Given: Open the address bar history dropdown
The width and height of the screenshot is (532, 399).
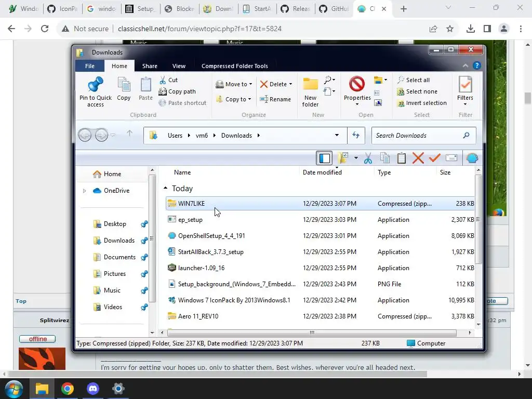Looking at the screenshot, I should coord(337,135).
